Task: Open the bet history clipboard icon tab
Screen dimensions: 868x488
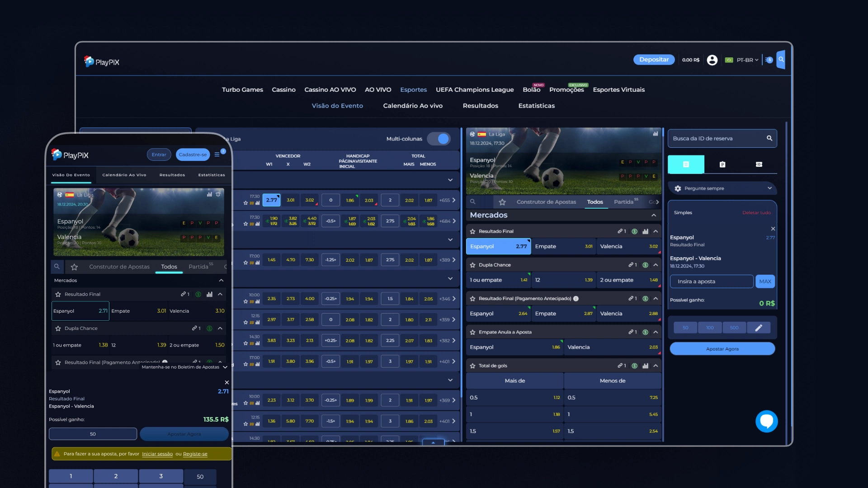Action: click(722, 164)
